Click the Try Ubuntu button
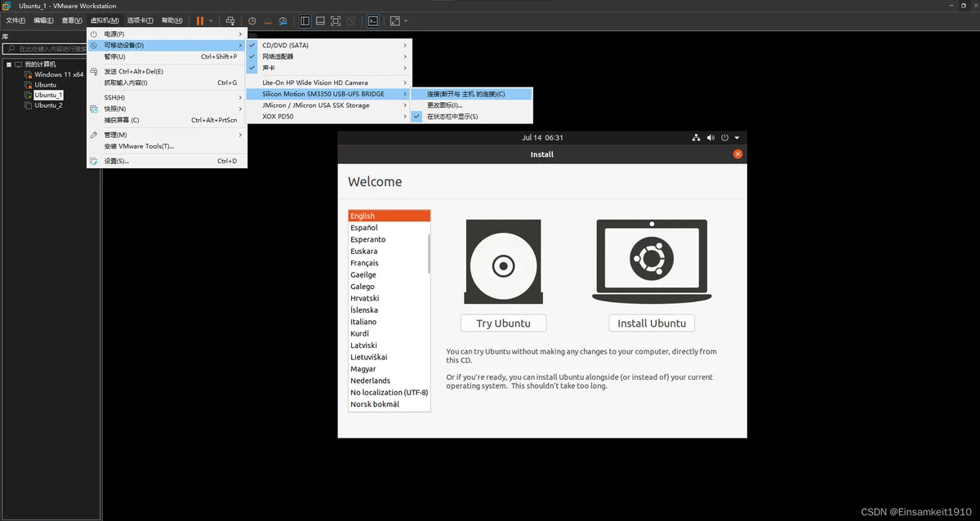Viewport: 980px width, 521px height. click(503, 323)
